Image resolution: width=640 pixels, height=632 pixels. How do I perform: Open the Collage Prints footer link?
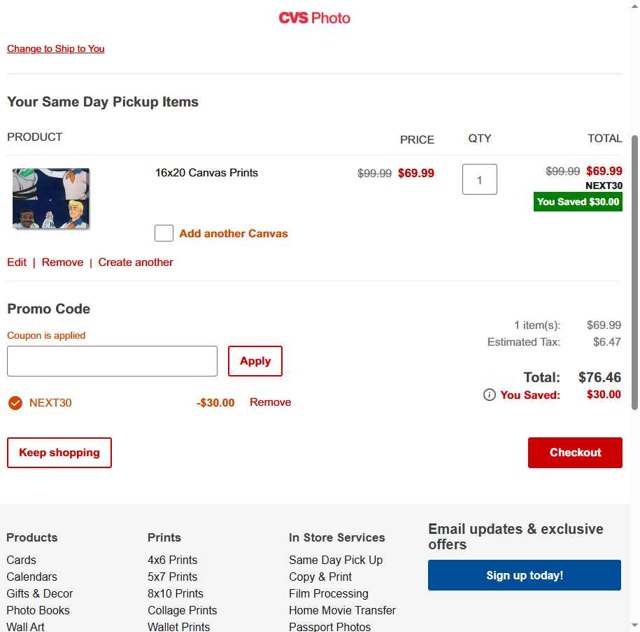point(182,610)
